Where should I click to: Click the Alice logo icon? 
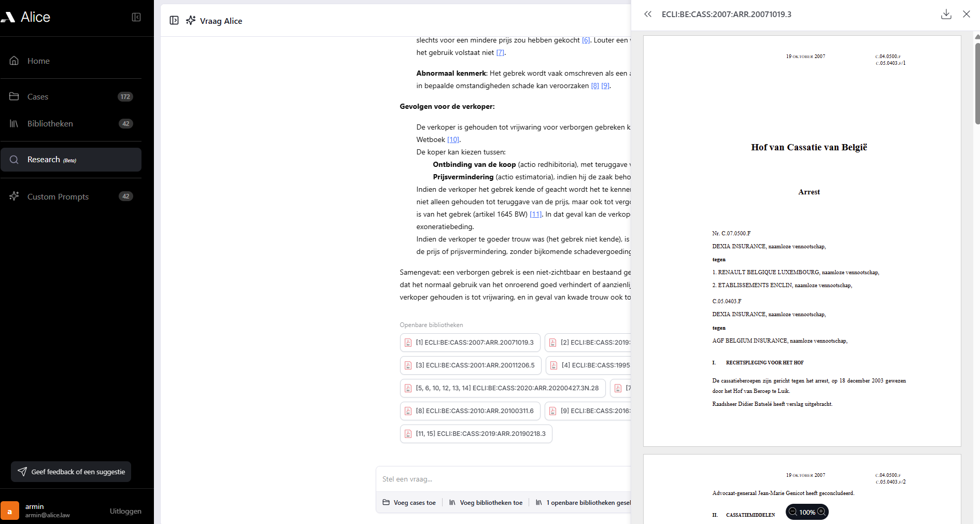click(x=8, y=17)
